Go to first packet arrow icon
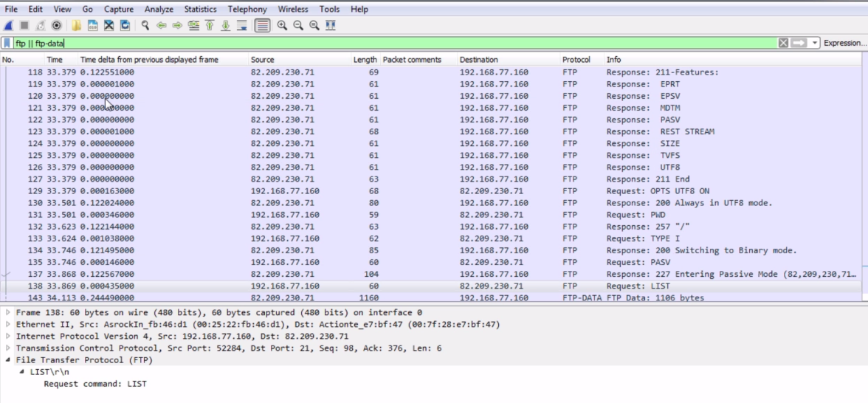This screenshot has width=868, height=403. [x=210, y=25]
